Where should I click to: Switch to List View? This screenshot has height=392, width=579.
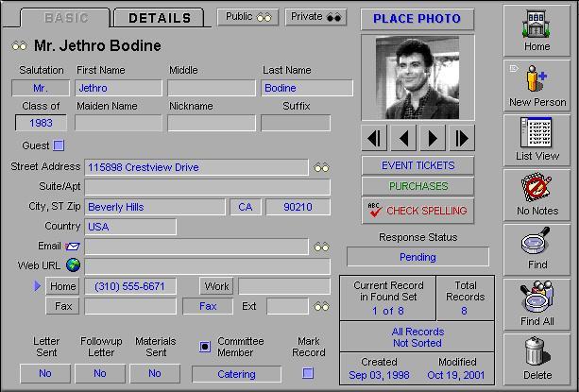(536, 138)
